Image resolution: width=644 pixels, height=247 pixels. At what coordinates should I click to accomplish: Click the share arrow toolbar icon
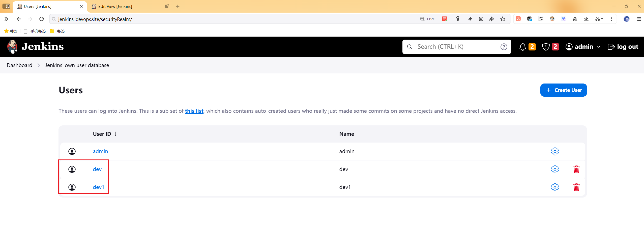[x=492, y=19]
